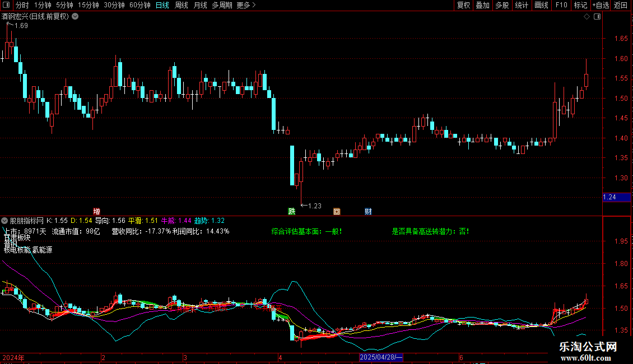
Task: Click the 叠加 overlay button
Action: (x=482, y=5)
